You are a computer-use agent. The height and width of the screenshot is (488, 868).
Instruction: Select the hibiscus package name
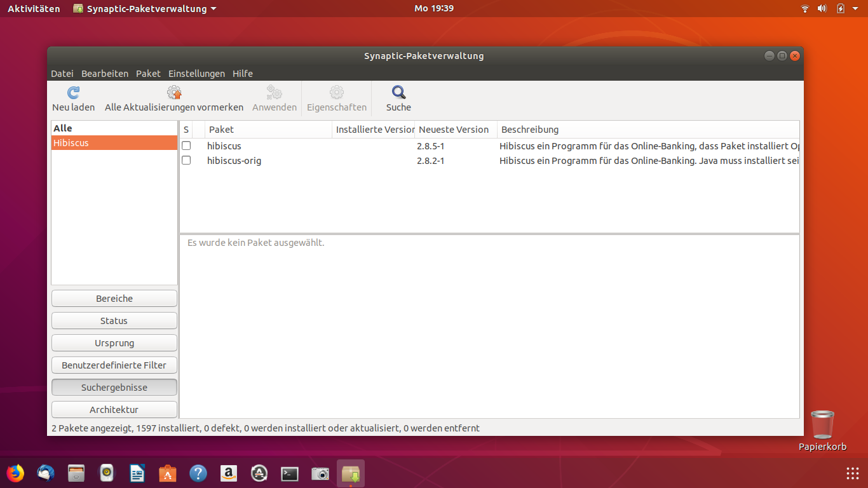coord(224,146)
